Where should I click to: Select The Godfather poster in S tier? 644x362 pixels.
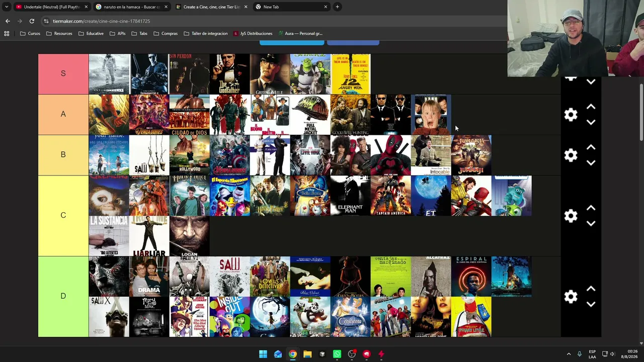229,74
